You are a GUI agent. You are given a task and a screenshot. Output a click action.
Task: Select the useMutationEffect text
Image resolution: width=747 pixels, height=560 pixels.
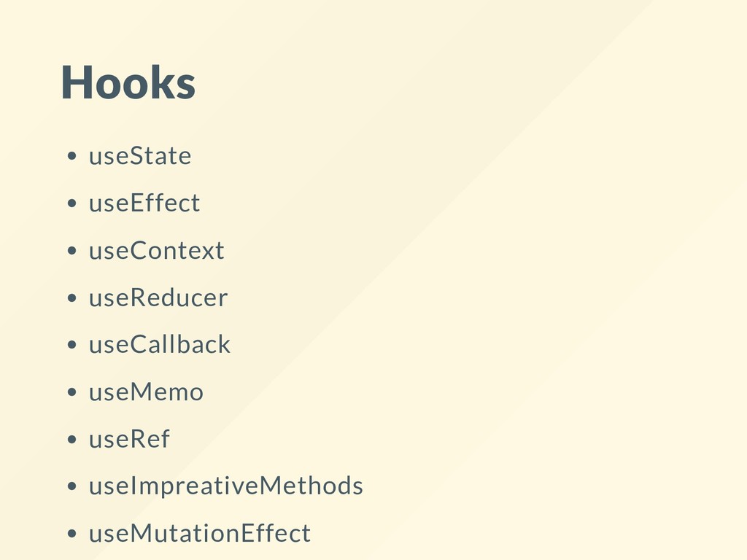tap(200, 533)
